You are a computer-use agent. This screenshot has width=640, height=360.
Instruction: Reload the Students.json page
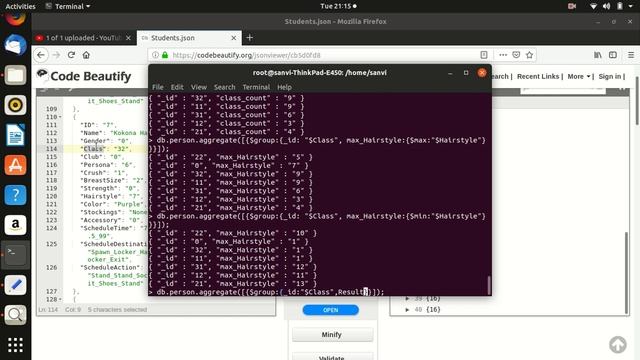pos(71,55)
